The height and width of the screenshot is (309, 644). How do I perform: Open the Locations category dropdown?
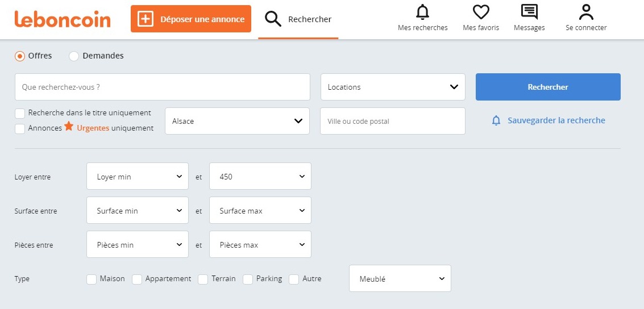pyautogui.click(x=393, y=87)
